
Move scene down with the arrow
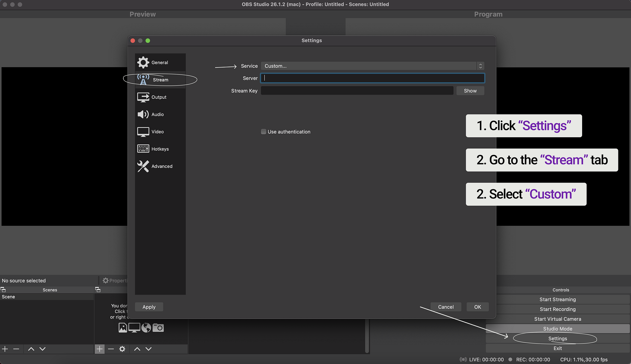(43, 349)
